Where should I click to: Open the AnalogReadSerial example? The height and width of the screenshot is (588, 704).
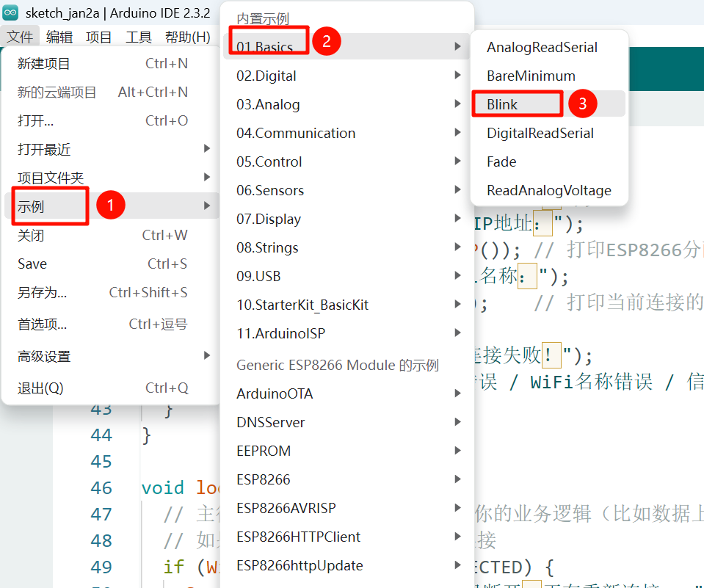549,47
